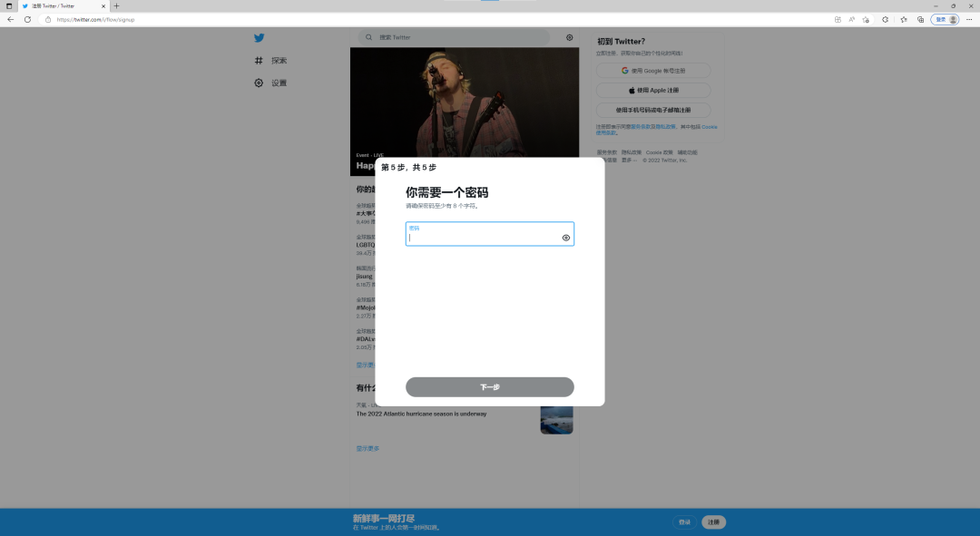Open the 设置 settings sidebar item
980x536 pixels.
[270, 83]
